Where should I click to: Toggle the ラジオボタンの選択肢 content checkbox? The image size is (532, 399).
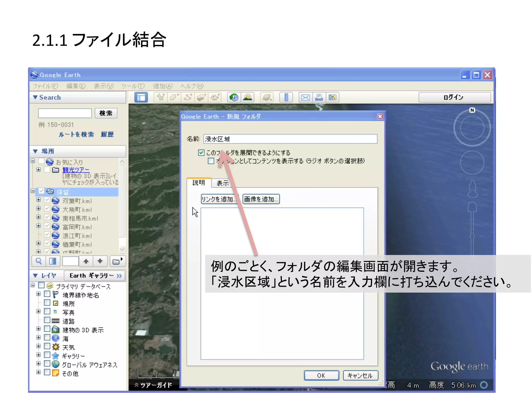(x=211, y=161)
